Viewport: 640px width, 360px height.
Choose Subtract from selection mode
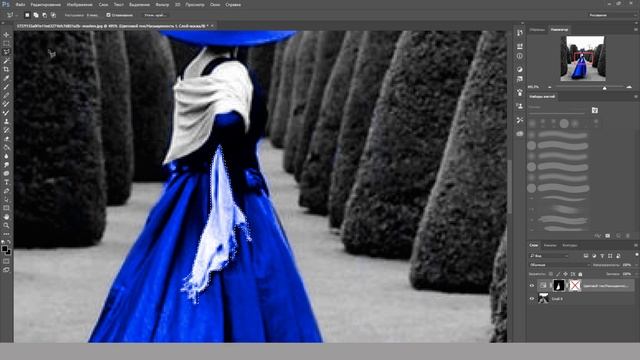44,15
